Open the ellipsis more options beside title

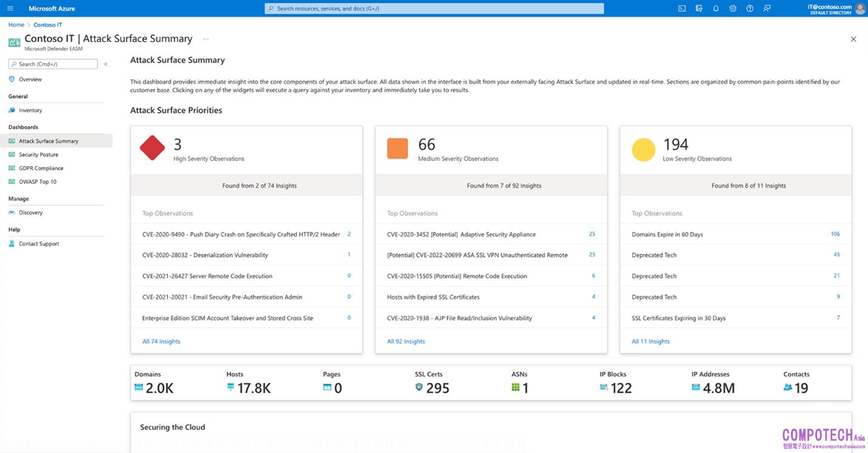click(206, 39)
